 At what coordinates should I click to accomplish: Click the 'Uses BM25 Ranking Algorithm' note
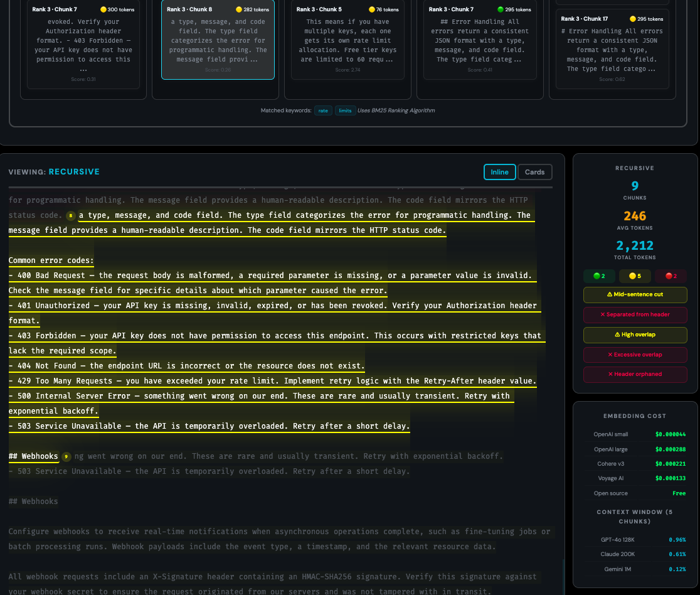point(396,110)
